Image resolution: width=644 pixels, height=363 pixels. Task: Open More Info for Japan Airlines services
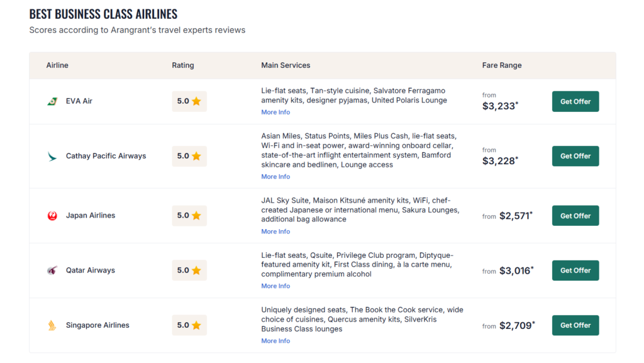point(275,232)
